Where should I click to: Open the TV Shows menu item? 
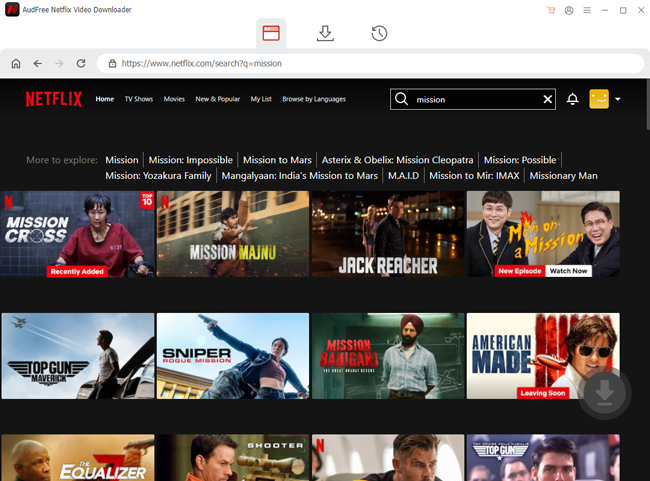[139, 99]
